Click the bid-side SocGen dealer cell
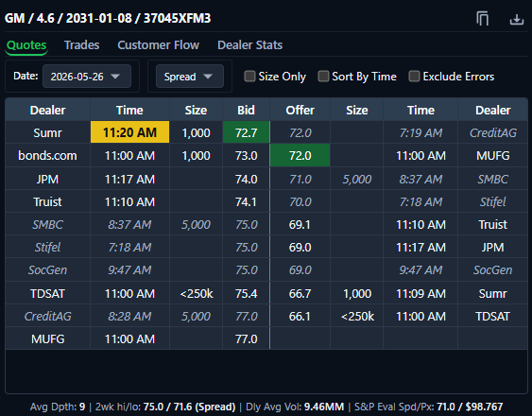532x416 pixels. point(47,270)
